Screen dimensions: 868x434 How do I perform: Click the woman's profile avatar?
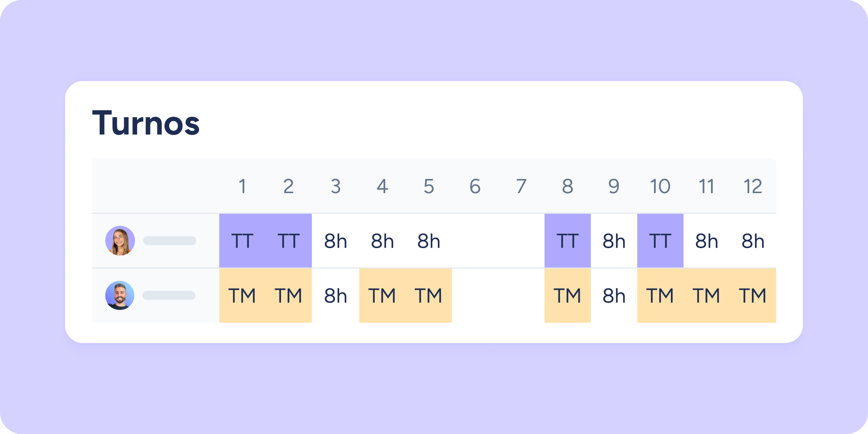(x=120, y=241)
